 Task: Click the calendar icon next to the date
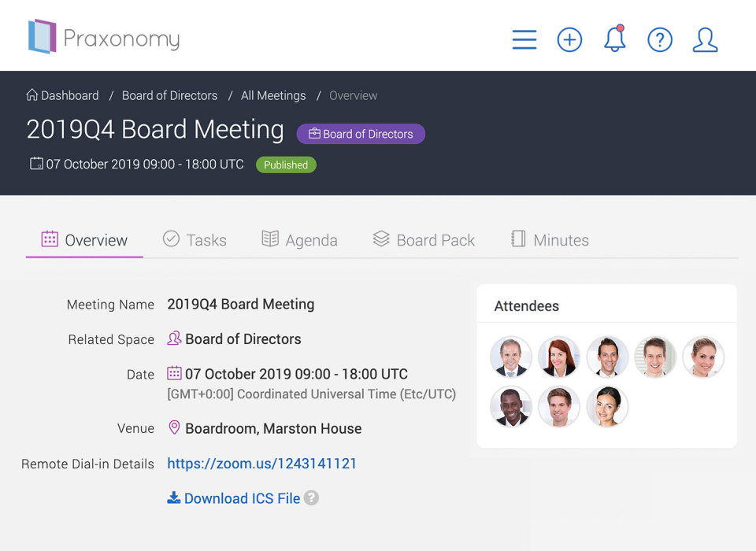click(173, 373)
